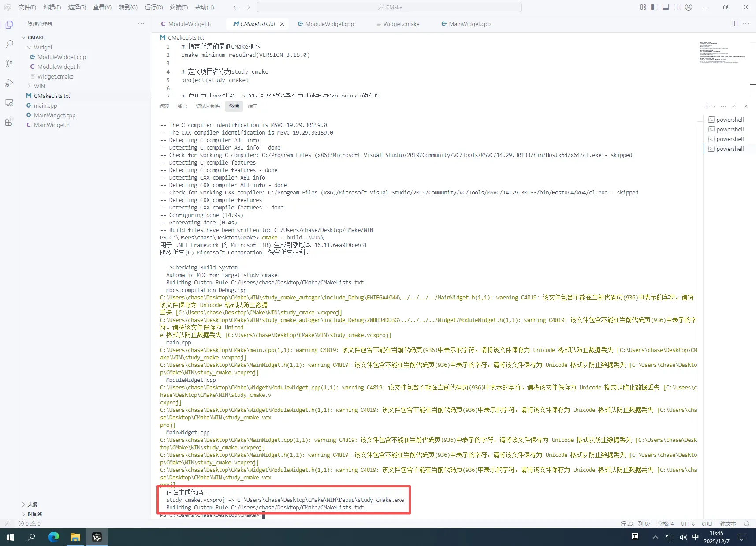The height and width of the screenshot is (546, 756).
Task: Click the editor minimap preview
Action: pyautogui.click(x=722, y=53)
